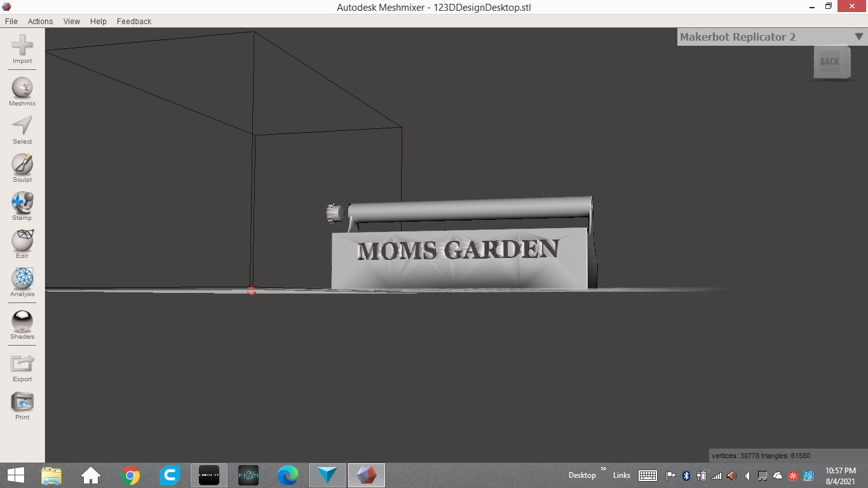Open File Explorer from the taskbar
The width and height of the screenshot is (868, 488).
(51, 475)
